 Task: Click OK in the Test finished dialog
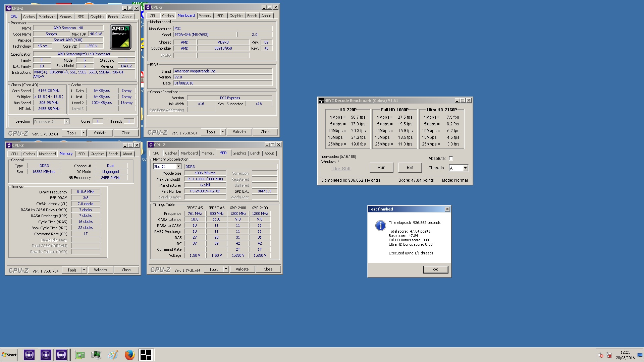pyautogui.click(x=435, y=269)
